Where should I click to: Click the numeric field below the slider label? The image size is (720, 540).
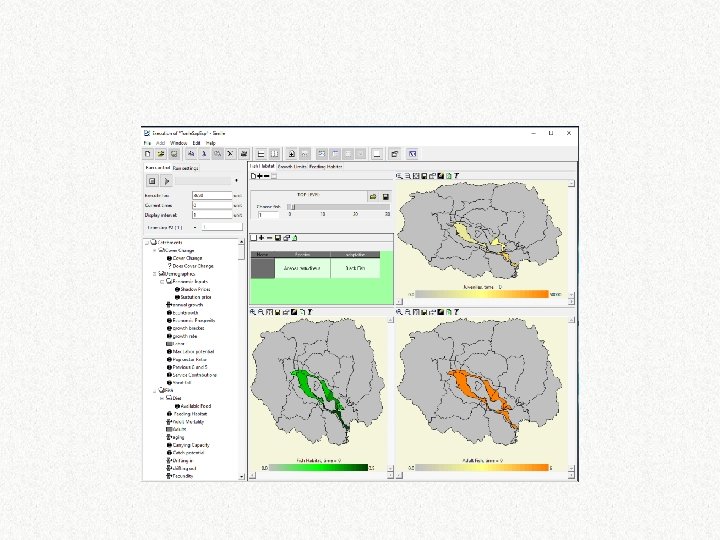pyautogui.click(x=268, y=214)
